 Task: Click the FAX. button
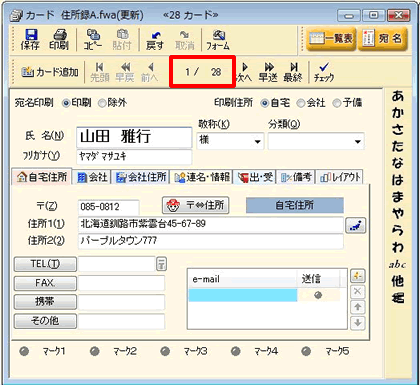pyautogui.click(x=45, y=283)
